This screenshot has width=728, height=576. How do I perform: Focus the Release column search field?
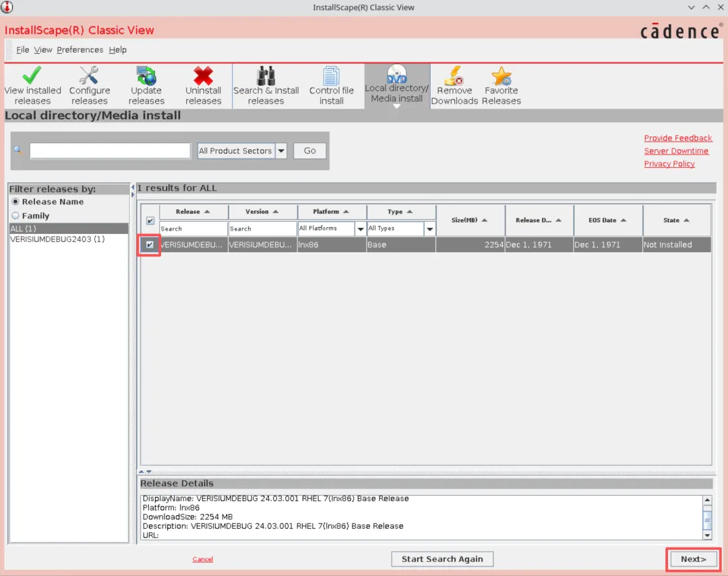193,229
